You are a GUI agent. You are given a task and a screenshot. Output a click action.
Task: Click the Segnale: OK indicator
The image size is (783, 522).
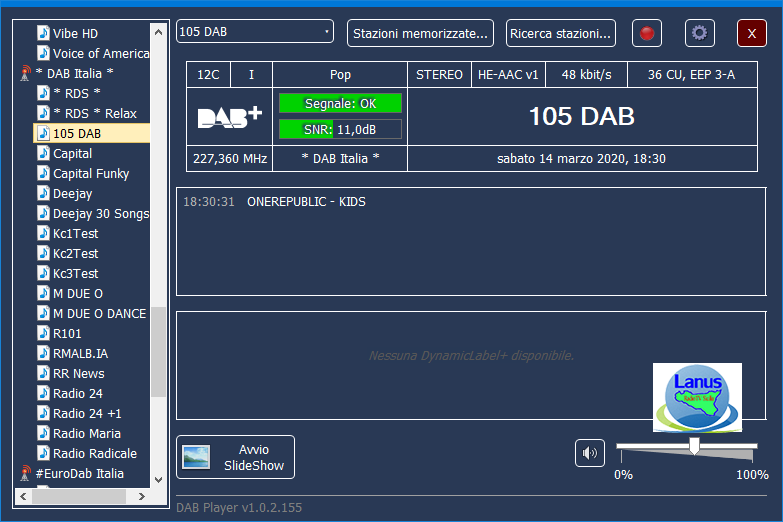point(340,103)
